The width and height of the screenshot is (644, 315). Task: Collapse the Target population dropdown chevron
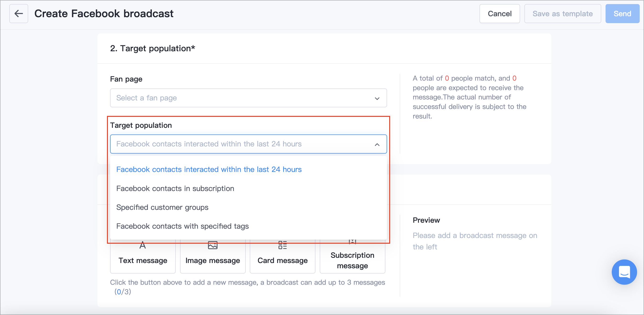(x=377, y=144)
